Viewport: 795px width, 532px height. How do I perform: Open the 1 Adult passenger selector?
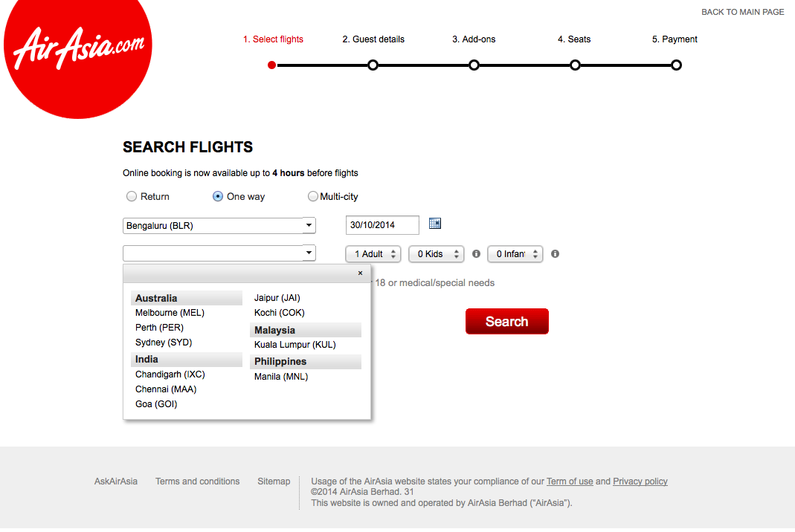[x=373, y=254]
